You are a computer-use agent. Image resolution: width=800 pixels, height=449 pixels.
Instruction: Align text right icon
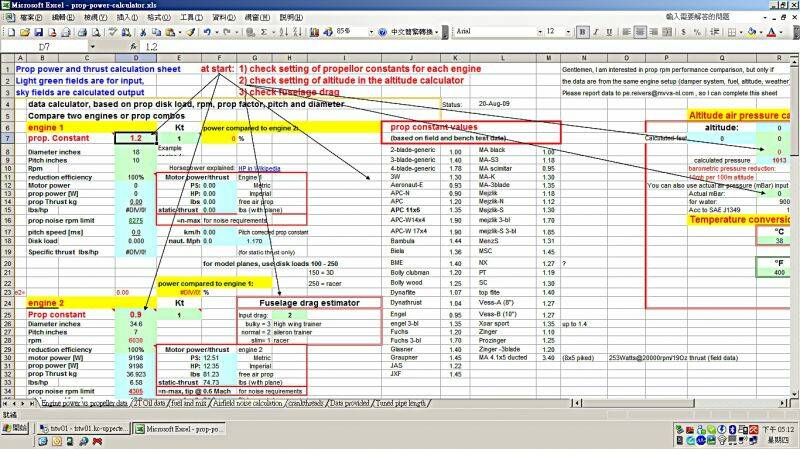click(x=654, y=32)
